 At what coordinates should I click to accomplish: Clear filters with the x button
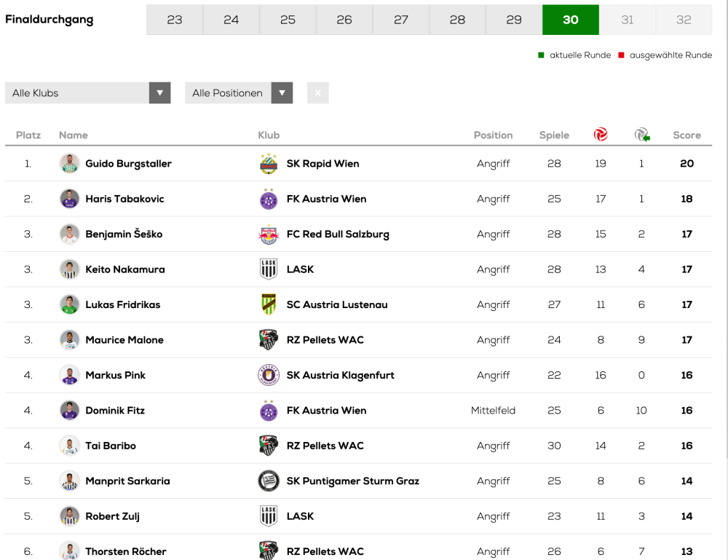click(x=317, y=93)
